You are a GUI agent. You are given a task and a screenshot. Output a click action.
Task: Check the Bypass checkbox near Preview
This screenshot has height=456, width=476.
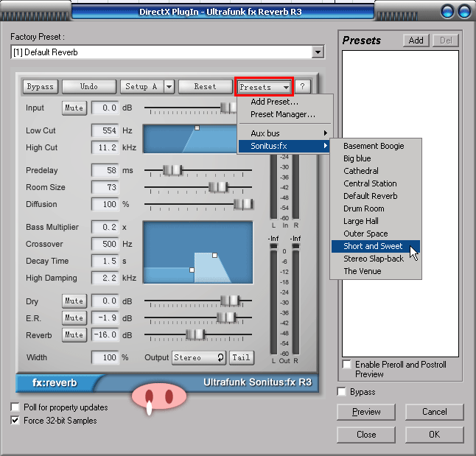pos(342,392)
